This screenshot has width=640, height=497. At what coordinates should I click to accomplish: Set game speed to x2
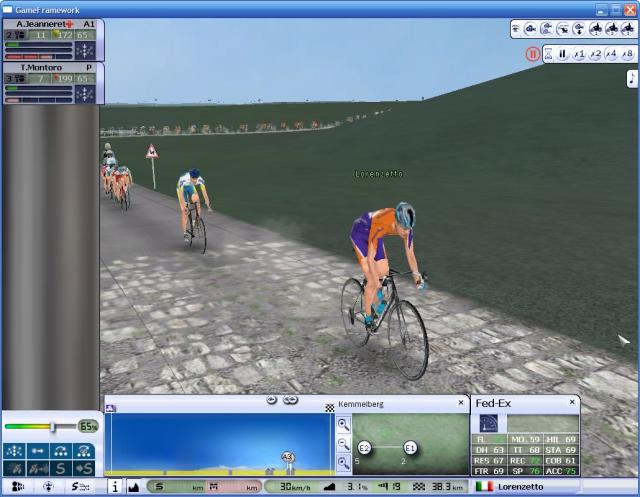pos(595,54)
